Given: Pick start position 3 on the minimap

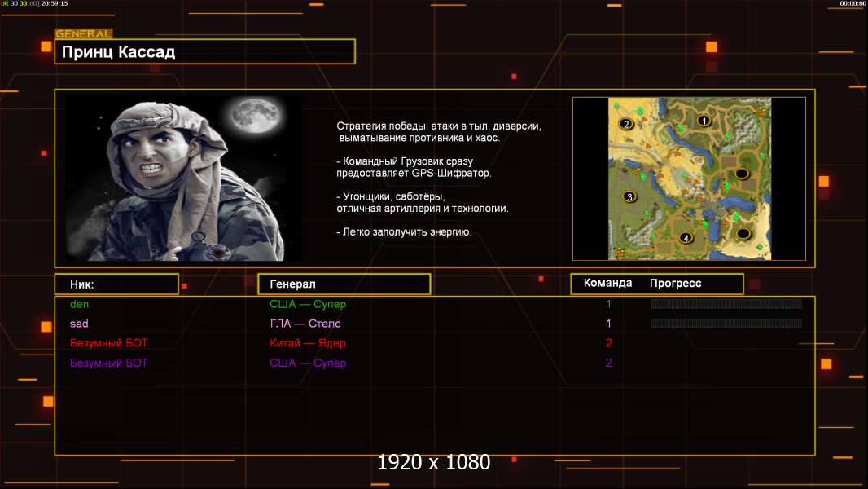Looking at the screenshot, I should [629, 196].
